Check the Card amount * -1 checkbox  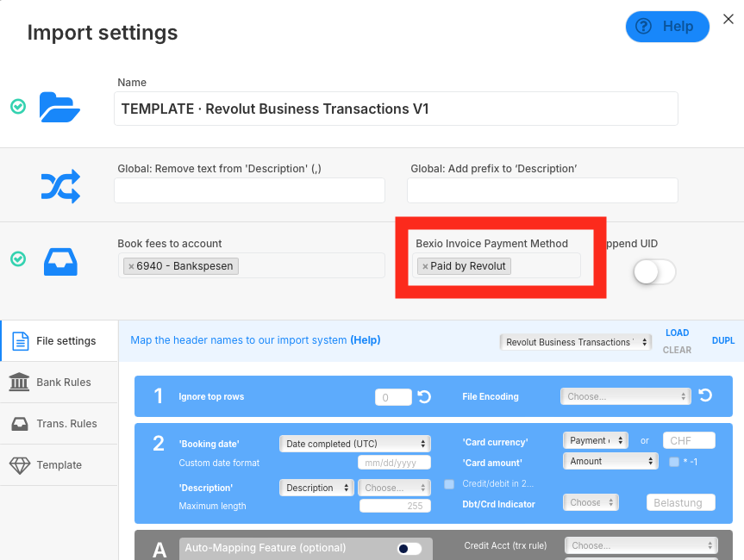[x=674, y=462]
